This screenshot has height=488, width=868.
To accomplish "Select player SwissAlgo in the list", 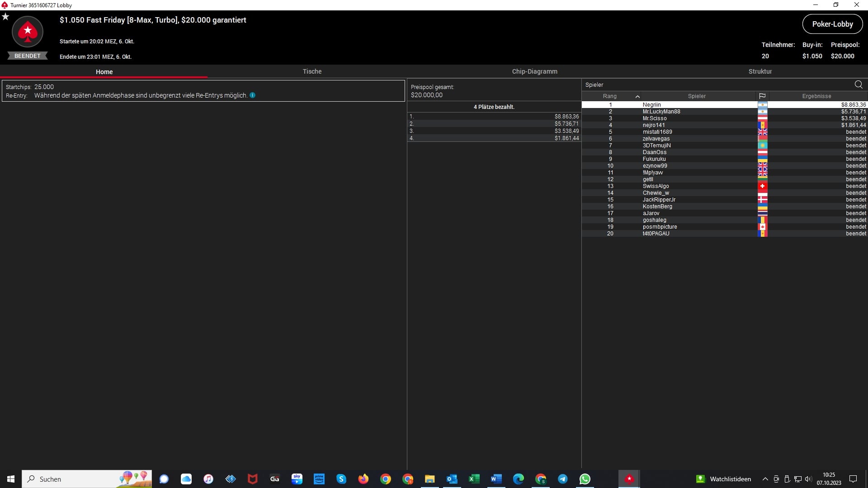I will tap(656, 186).
